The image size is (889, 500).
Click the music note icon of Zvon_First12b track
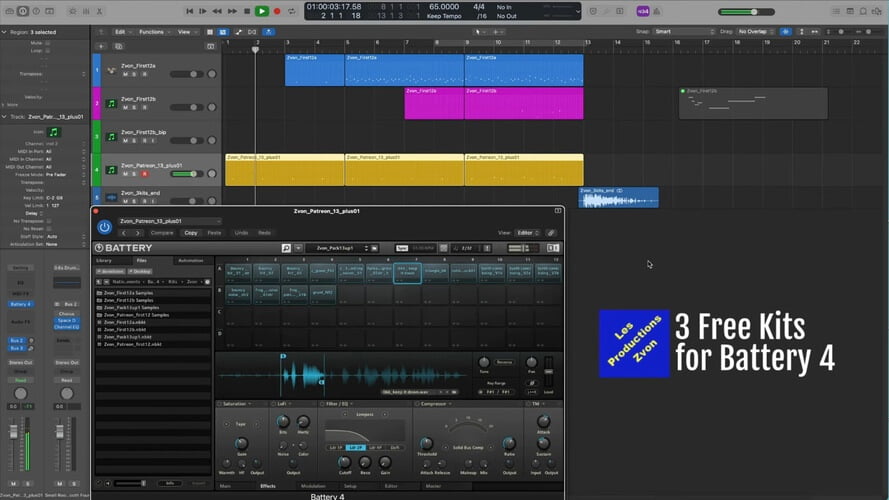(111, 103)
